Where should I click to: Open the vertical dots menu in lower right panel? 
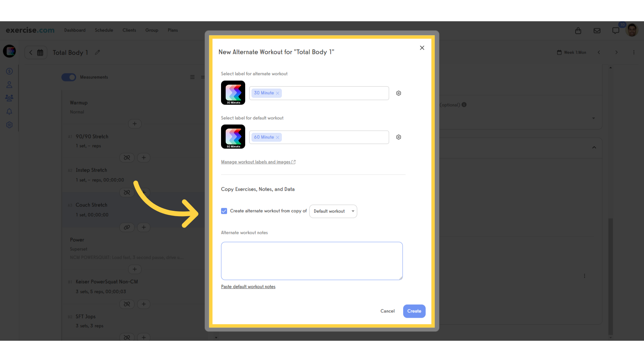click(584, 276)
